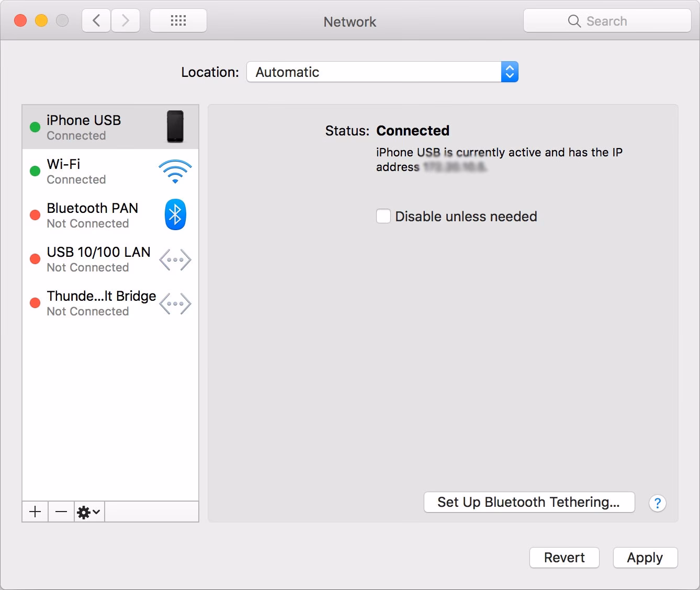Image resolution: width=700 pixels, height=590 pixels.
Task: Apply the network settings
Action: point(645,558)
